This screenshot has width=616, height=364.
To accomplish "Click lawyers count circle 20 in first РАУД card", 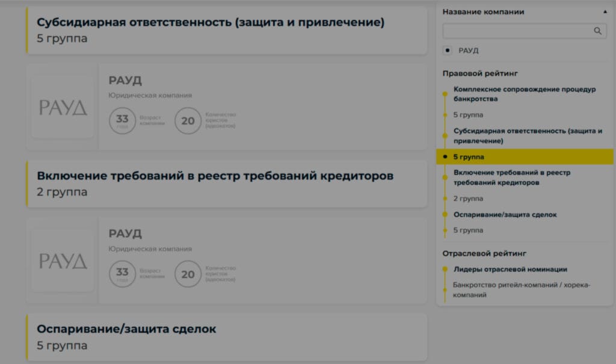I will coord(188,120).
